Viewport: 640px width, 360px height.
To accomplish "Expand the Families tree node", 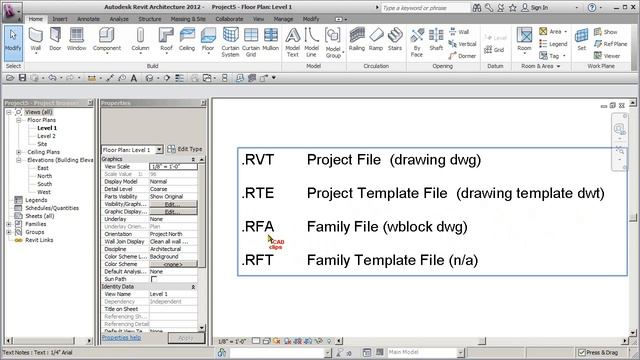I will click(9, 224).
